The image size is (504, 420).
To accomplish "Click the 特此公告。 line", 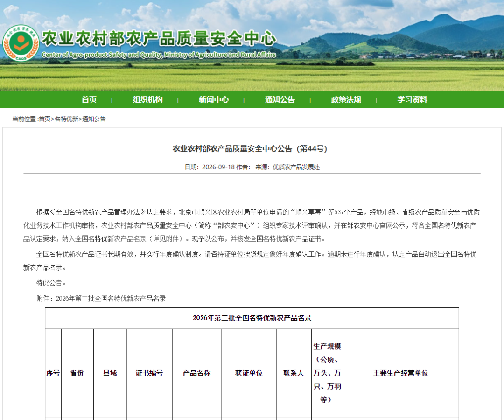I will click(x=51, y=283).
